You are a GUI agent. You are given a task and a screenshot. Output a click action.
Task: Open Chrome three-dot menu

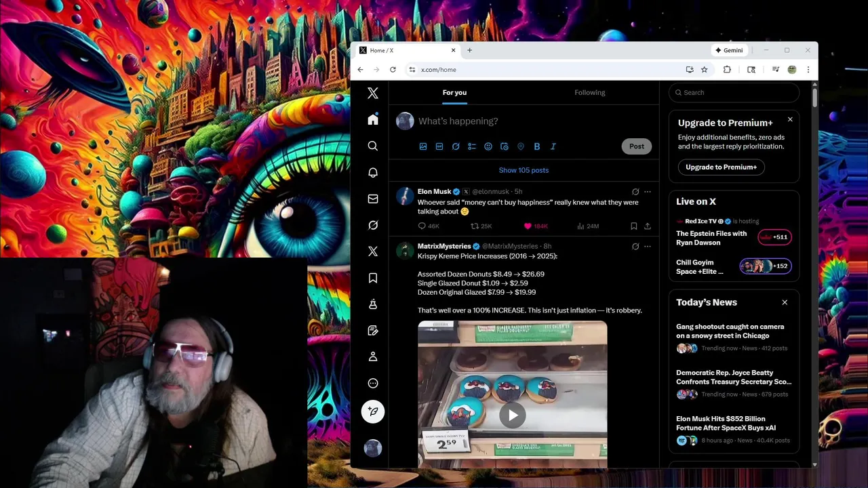click(x=808, y=70)
